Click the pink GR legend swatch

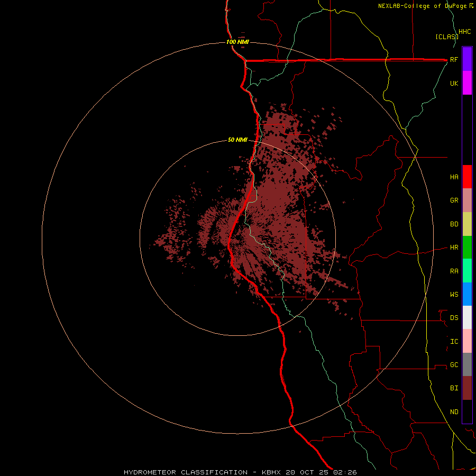[467, 200]
